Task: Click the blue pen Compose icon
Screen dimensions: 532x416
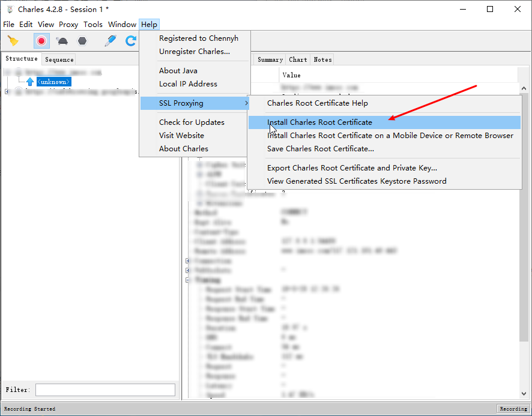Action: tap(110, 41)
